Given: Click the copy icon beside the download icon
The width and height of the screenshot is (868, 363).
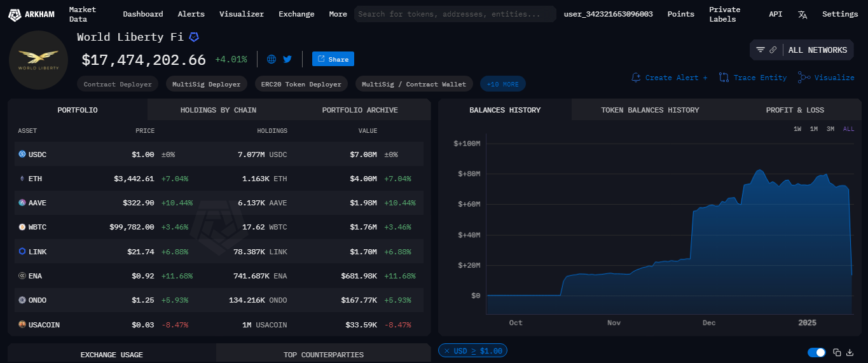Looking at the screenshot, I should (837, 352).
